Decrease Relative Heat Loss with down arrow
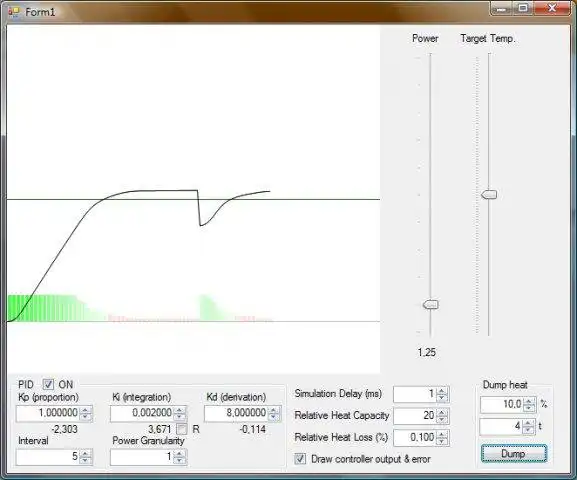The height and width of the screenshot is (480, 577). tap(442, 441)
